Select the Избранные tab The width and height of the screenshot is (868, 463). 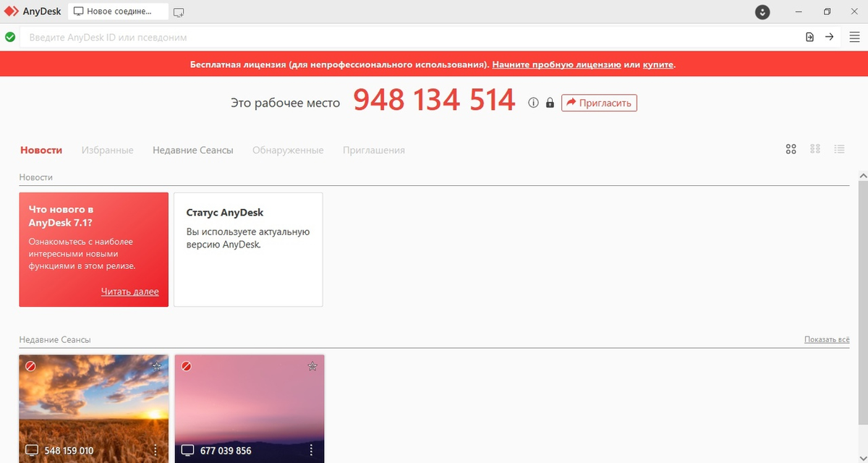click(108, 150)
